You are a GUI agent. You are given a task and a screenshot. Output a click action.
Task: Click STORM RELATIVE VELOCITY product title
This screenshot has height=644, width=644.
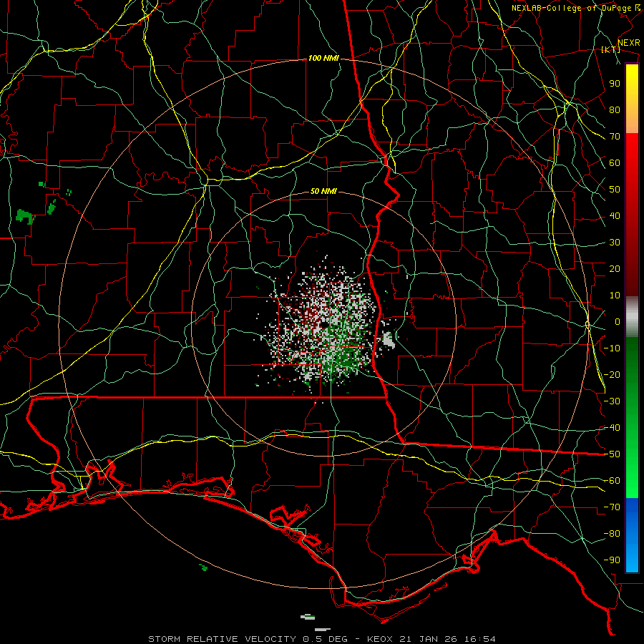click(x=222, y=639)
